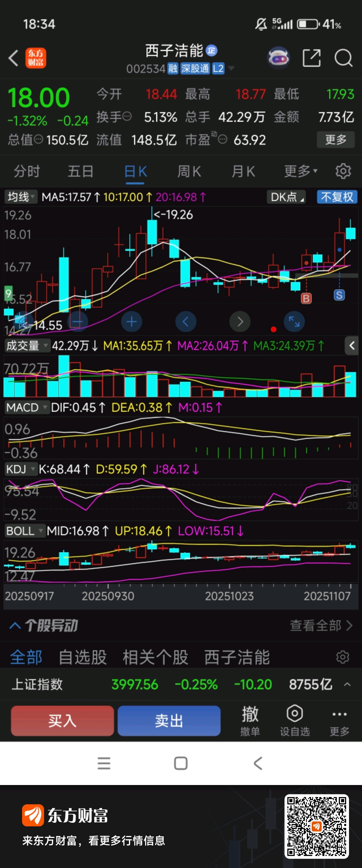Select 自选股 filter tab
The height and width of the screenshot is (868, 362).
[x=83, y=657]
